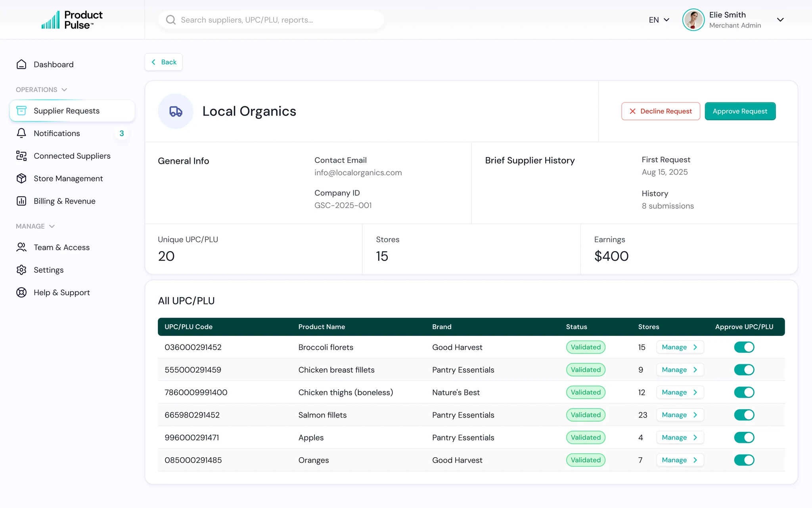Viewport: 812px width, 508px height.
Task: Click the Billing & Revenue chart icon
Action: click(21, 201)
